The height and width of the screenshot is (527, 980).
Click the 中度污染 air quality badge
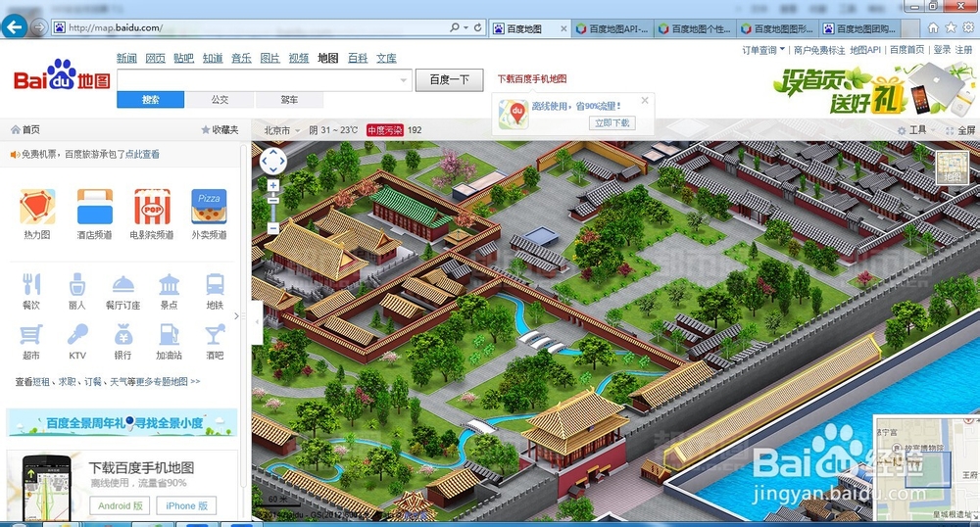[385, 130]
